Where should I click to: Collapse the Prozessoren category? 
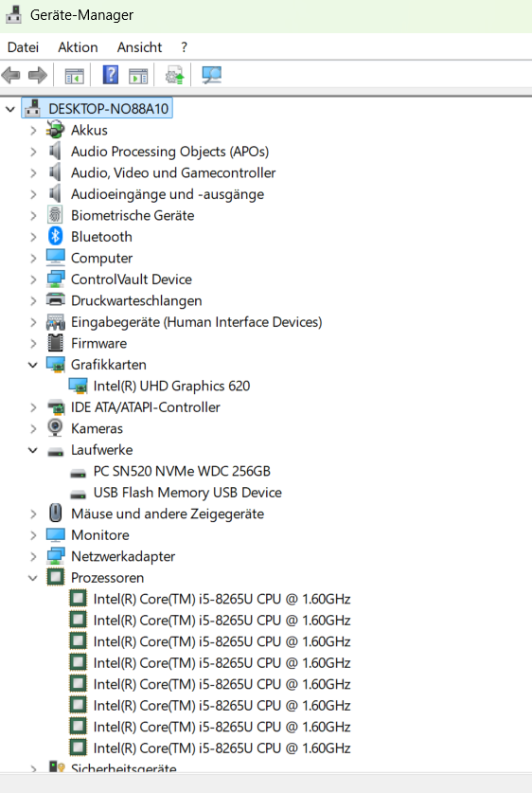click(33, 578)
